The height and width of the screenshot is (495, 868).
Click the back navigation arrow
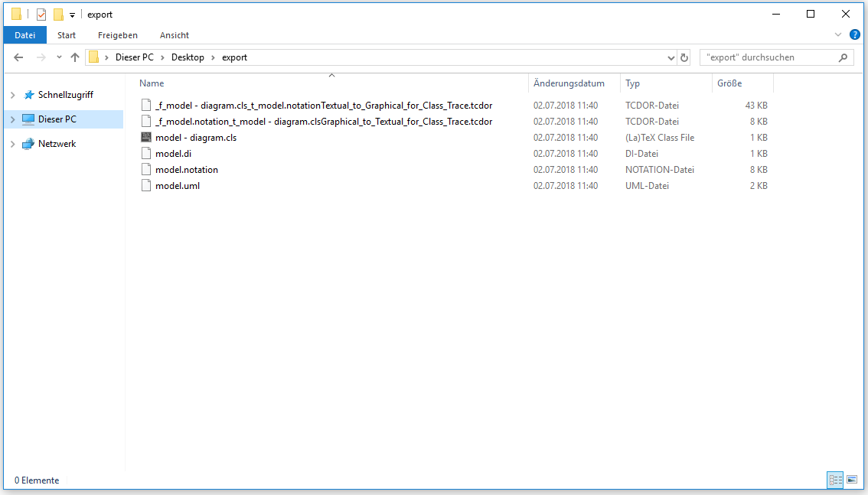tap(18, 57)
